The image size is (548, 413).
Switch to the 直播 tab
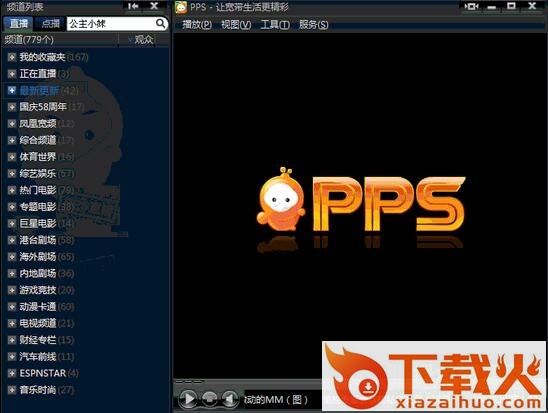pyautogui.click(x=18, y=23)
